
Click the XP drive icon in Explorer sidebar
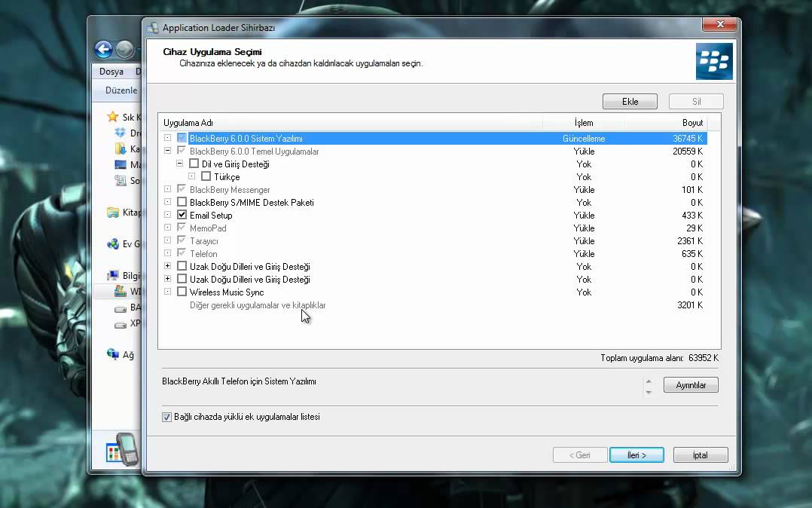[121, 324]
